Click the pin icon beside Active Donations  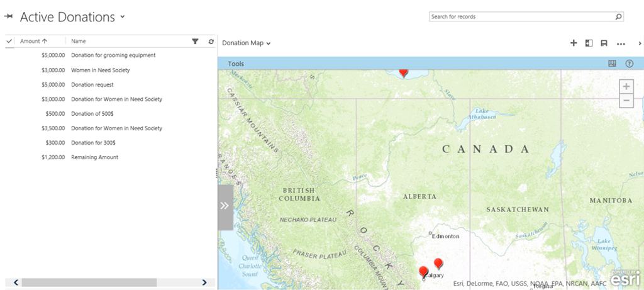[9, 17]
